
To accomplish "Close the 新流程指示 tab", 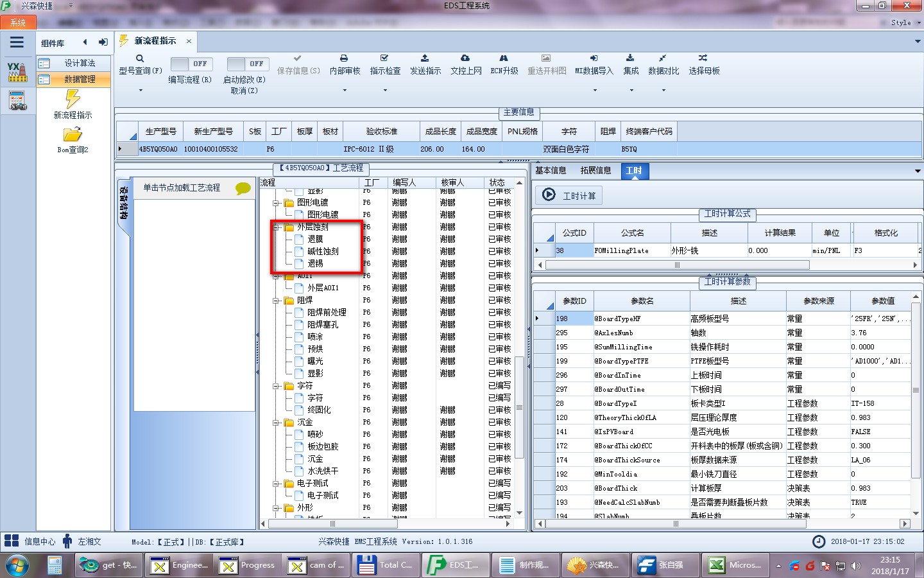I will point(189,41).
